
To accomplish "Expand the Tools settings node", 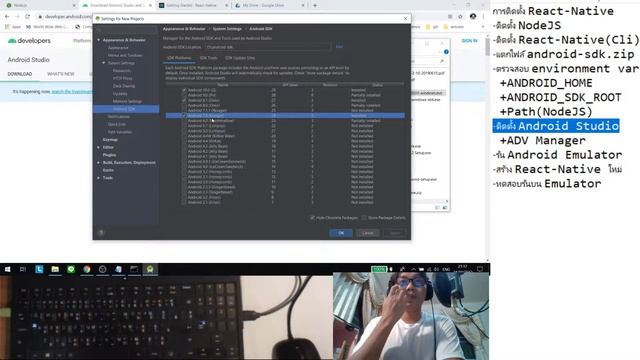I will coord(98,178).
